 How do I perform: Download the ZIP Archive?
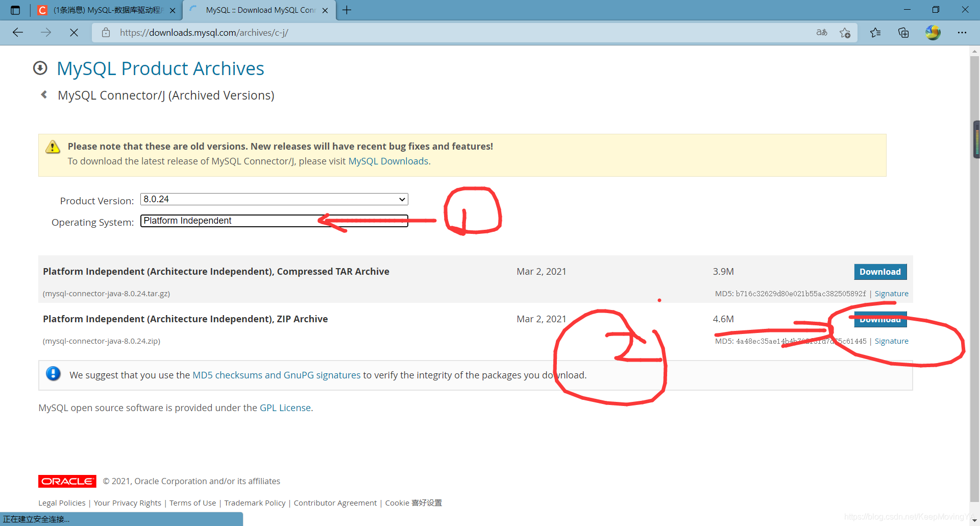[880, 319]
